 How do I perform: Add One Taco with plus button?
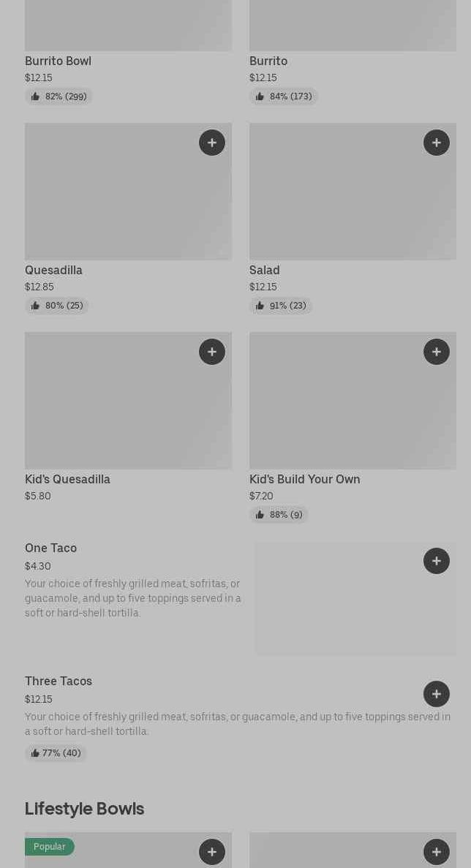437,561
